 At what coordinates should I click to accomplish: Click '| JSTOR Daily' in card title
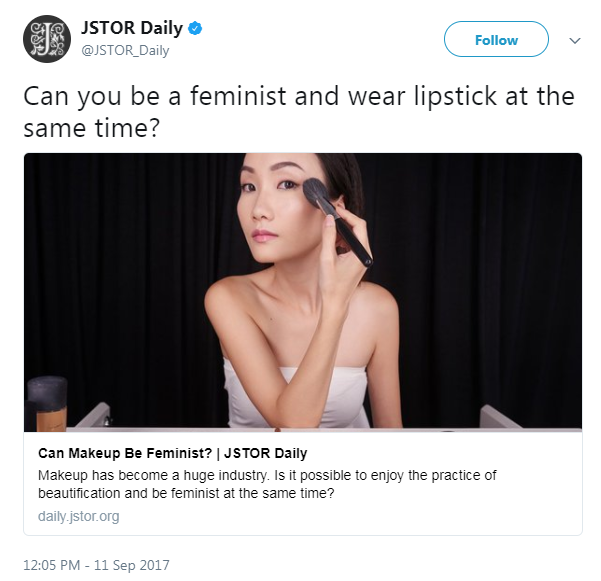(x=262, y=453)
